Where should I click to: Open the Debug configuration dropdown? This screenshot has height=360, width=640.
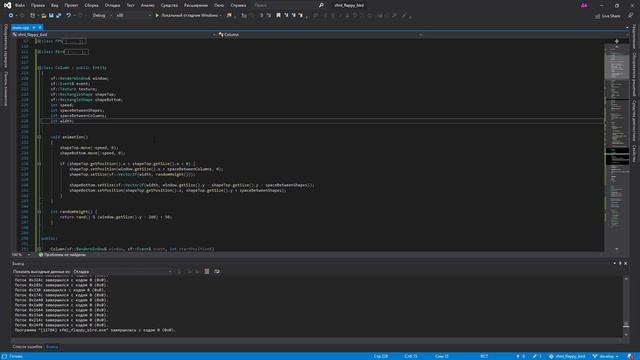[x=102, y=16]
